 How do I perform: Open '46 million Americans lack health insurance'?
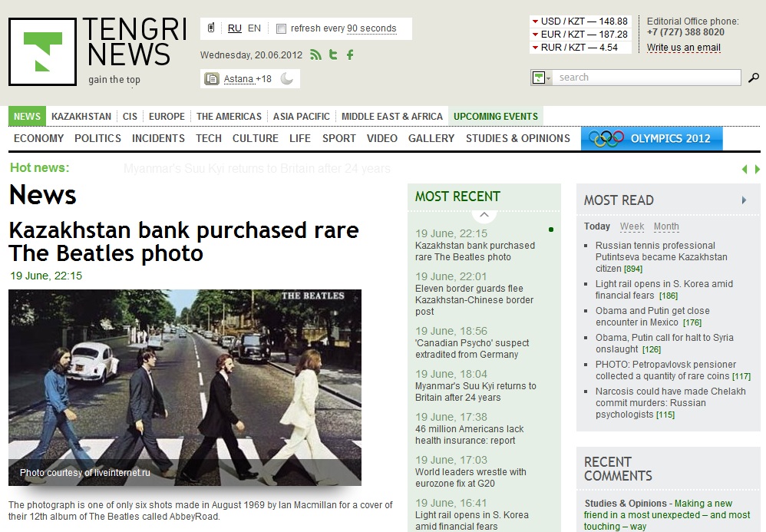point(469,435)
